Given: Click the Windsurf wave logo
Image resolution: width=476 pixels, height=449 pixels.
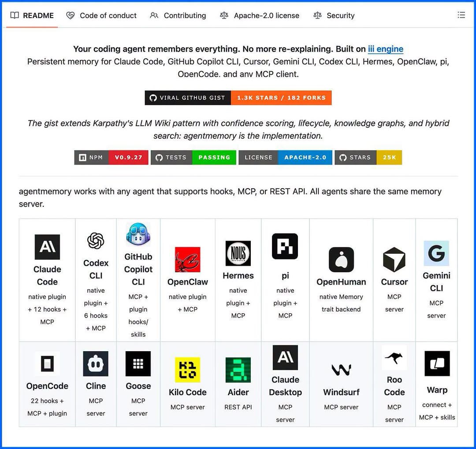Looking at the screenshot, I should click(x=341, y=370).
